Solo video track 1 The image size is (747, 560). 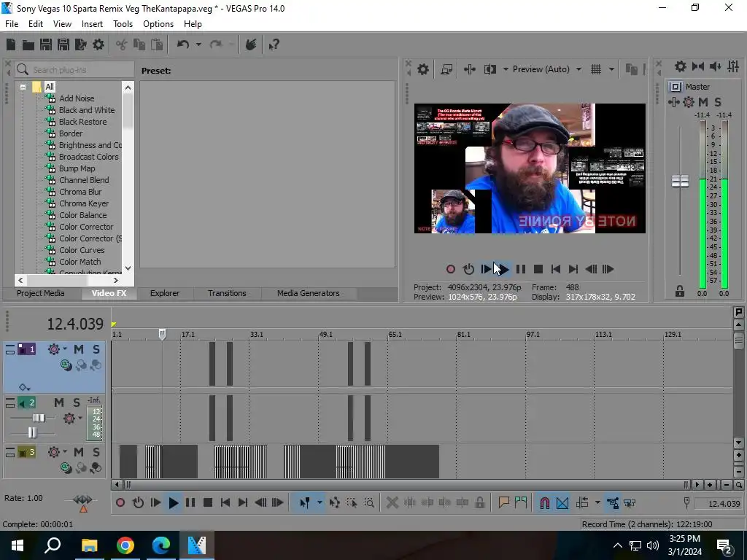point(96,349)
